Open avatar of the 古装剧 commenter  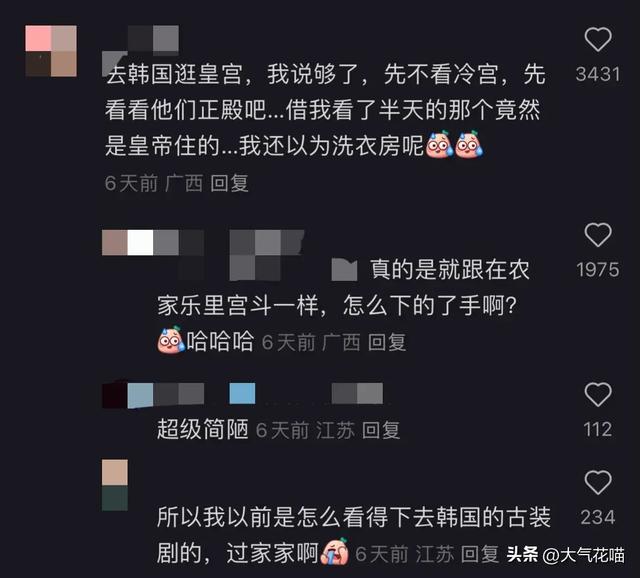pos(115,485)
